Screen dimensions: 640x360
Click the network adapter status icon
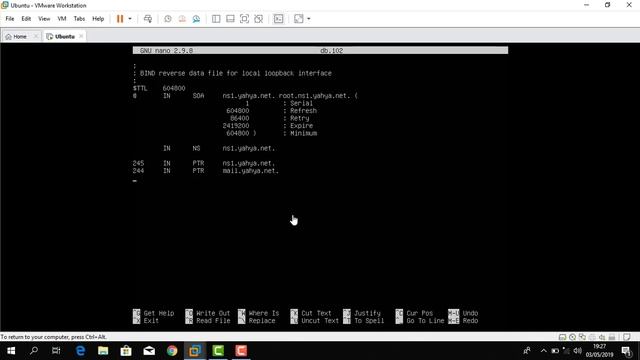click(x=582, y=337)
